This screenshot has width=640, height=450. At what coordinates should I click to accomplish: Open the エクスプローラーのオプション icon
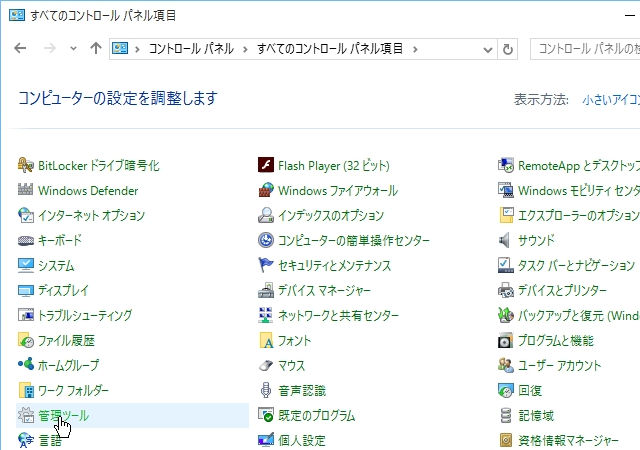pos(506,215)
